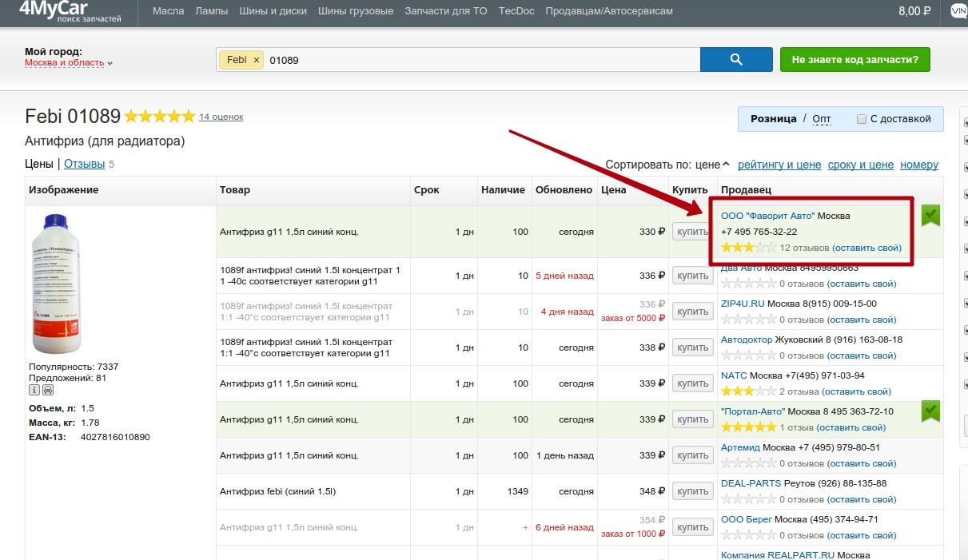The height and width of the screenshot is (560, 968).
Task: Leave a review for Артемид via оставить свой
Action: pyautogui.click(x=862, y=463)
